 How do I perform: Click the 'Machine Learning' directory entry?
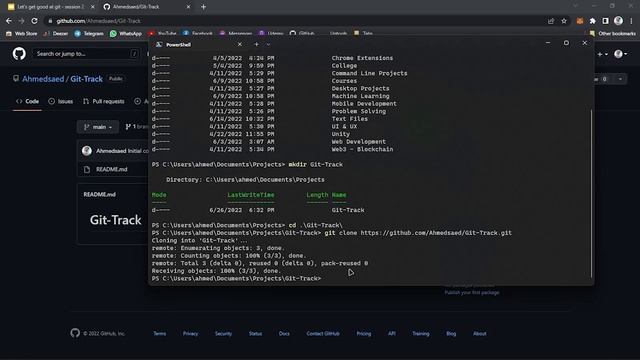[360, 96]
